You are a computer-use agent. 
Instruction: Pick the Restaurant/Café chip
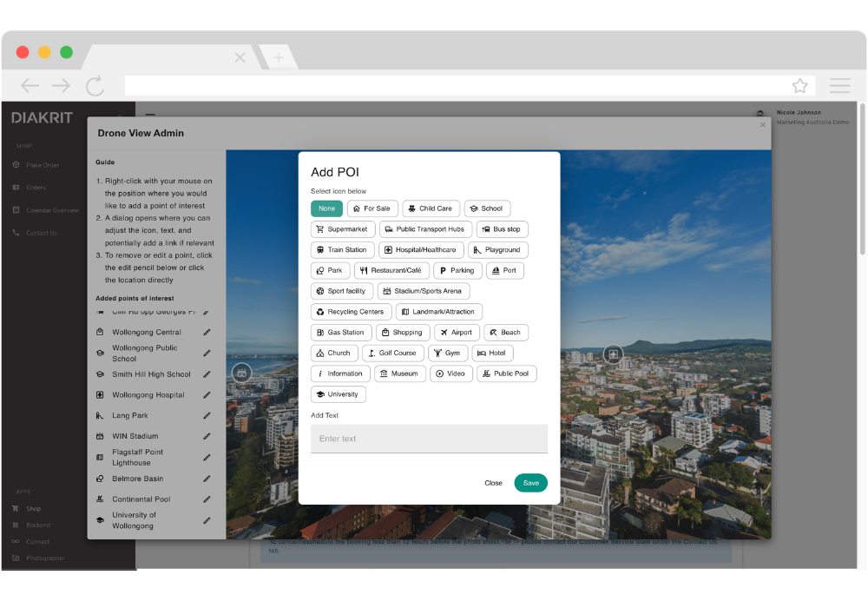click(392, 270)
